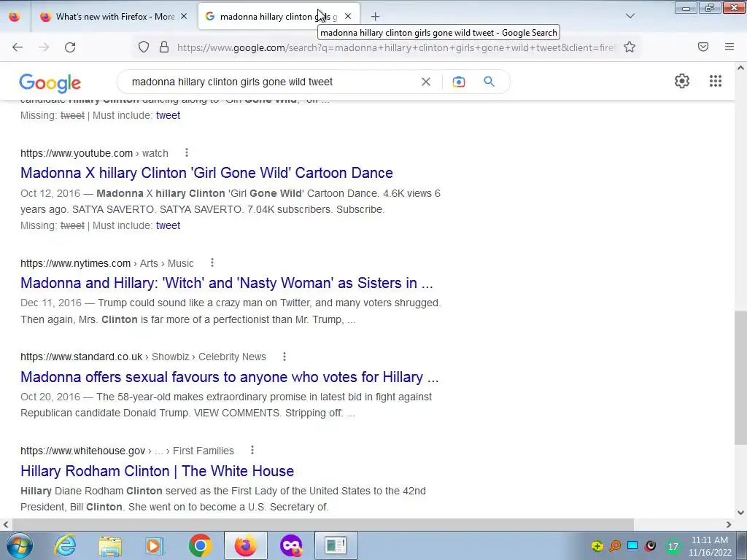Open 'Girl Gone Wild' Cartoon Dance result
This screenshot has width=747, height=560.
(x=206, y=173)
